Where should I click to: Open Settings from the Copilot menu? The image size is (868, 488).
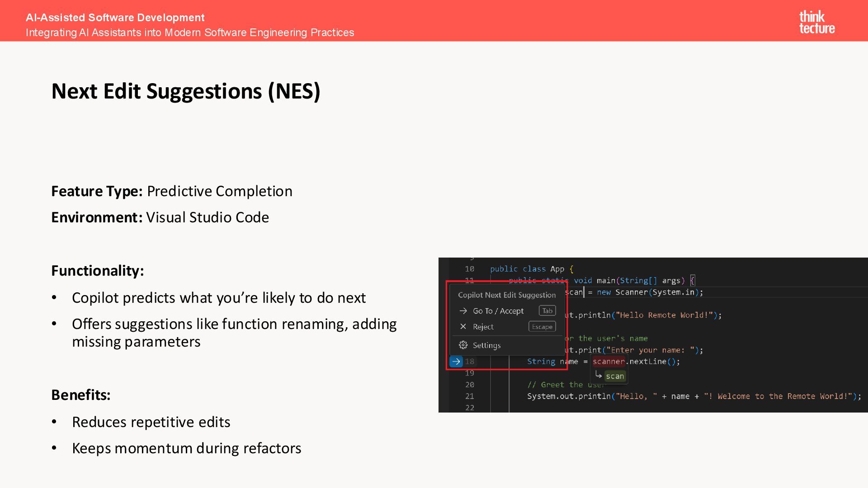(x=486, y=345)
